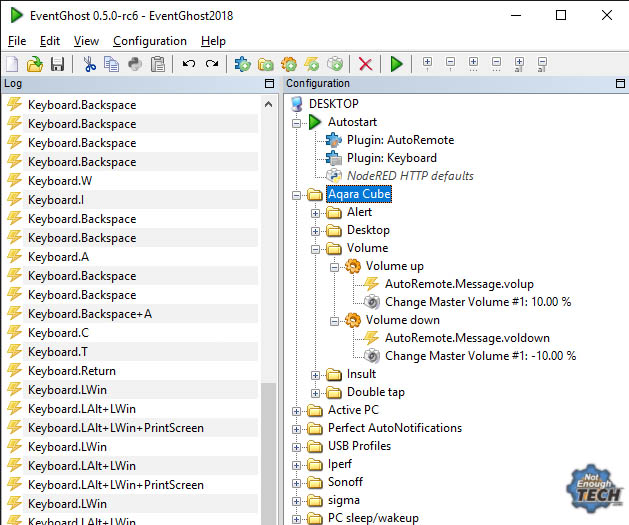Click the Save toolbar icon
629x525 pixels.
pyautogui.click(x=57, y=64)
